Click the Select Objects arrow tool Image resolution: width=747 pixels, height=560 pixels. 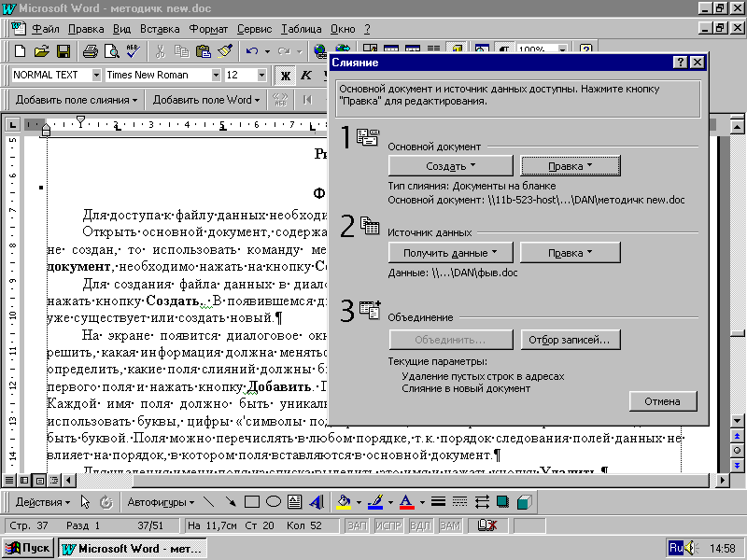(x=85, y=502)
